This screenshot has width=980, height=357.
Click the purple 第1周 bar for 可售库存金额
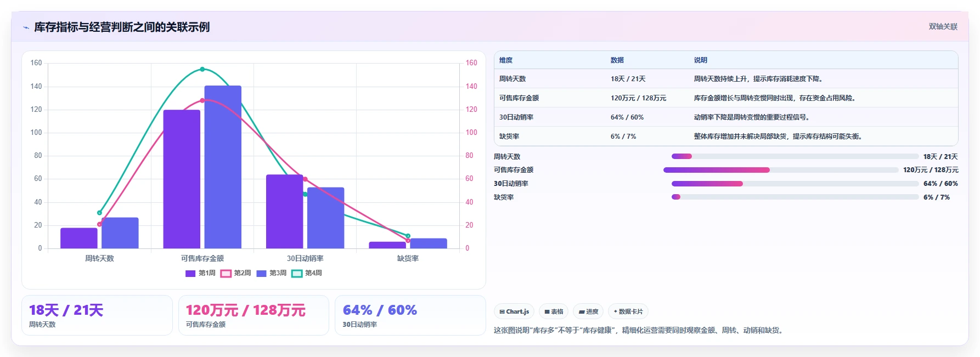tap(182, 179)
